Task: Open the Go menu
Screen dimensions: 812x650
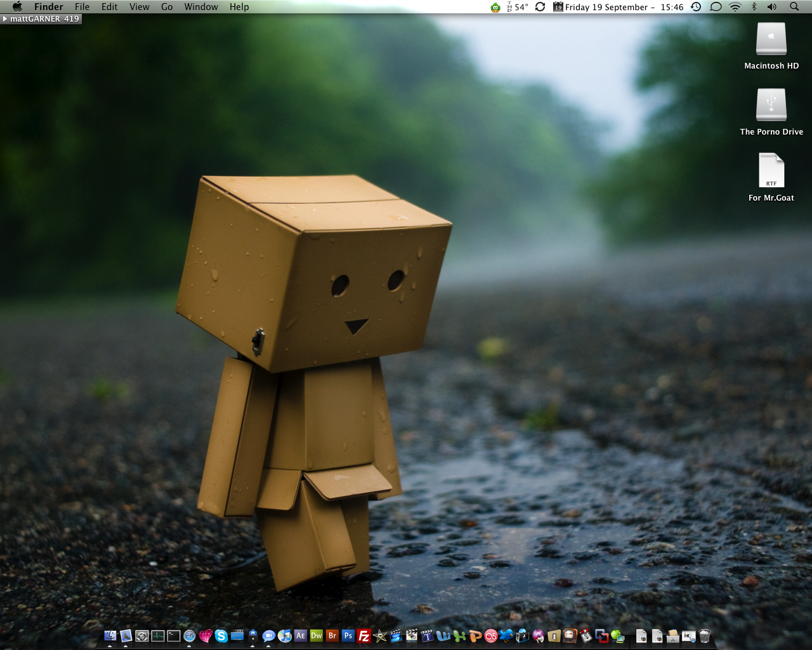Action: pos(167,7)
